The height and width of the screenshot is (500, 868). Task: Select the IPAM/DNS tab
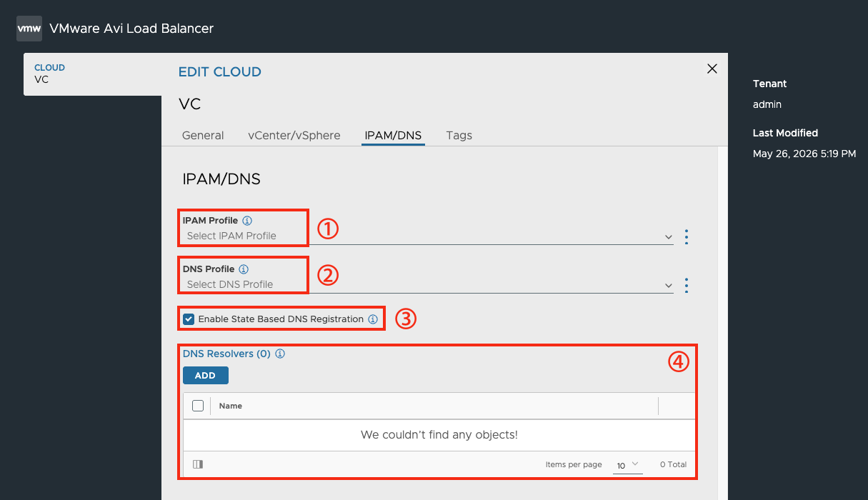pos(393,135)
